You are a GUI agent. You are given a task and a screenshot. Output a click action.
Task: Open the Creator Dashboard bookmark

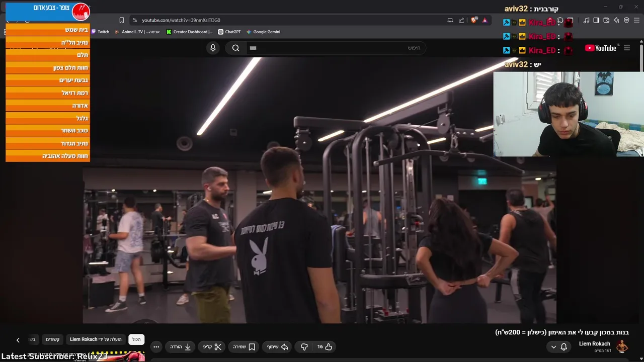click(190, 32)
